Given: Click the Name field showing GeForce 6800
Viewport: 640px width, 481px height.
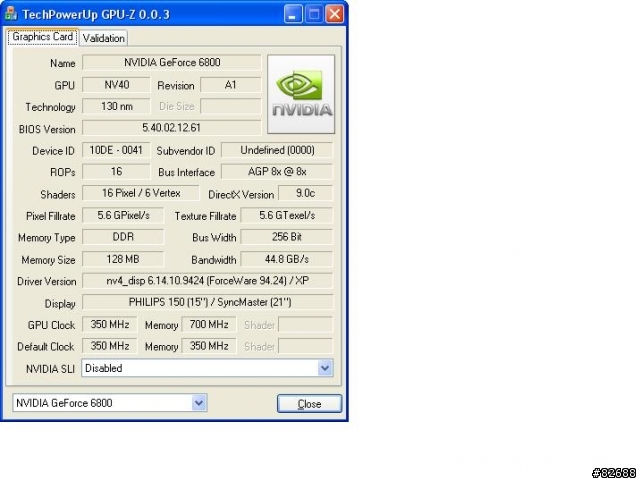Looking at the screenshot, I should coord(172,62).
